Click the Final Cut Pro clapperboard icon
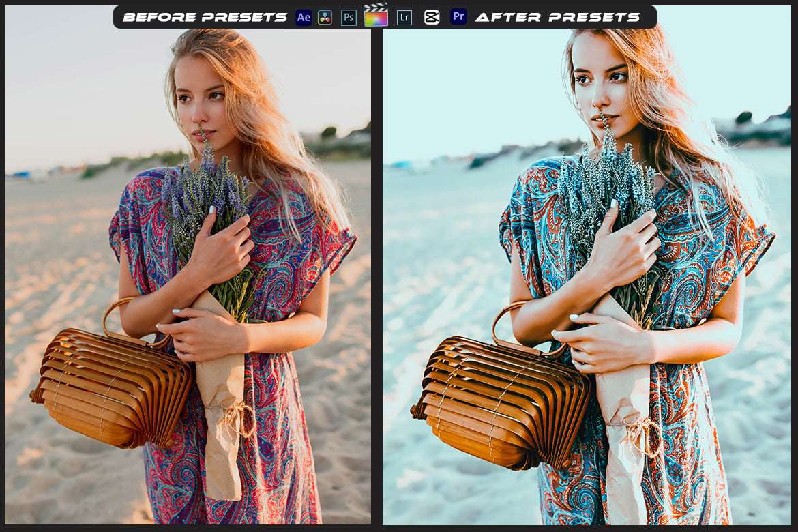The height and width of the screenshot is (532, 798). click(x=376, y=15)
